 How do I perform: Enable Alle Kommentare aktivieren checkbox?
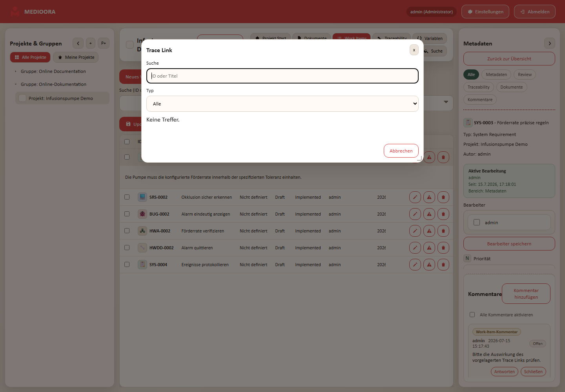point(472,315)
